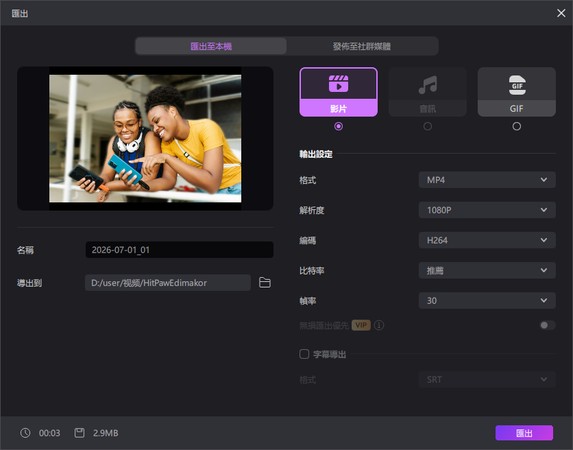Click the video preview thumbnail
This screenshot has width=573, height=450.
pos(145,138)
